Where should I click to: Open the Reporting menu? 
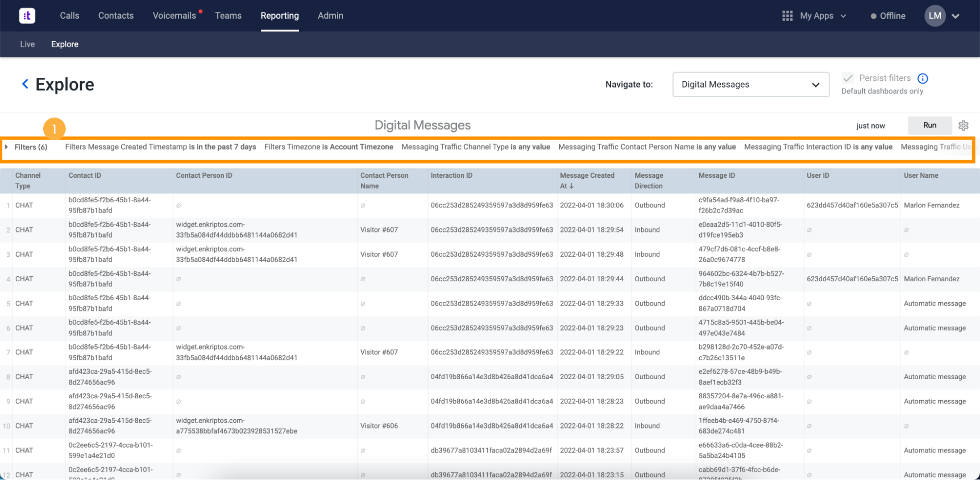[279, 16]
